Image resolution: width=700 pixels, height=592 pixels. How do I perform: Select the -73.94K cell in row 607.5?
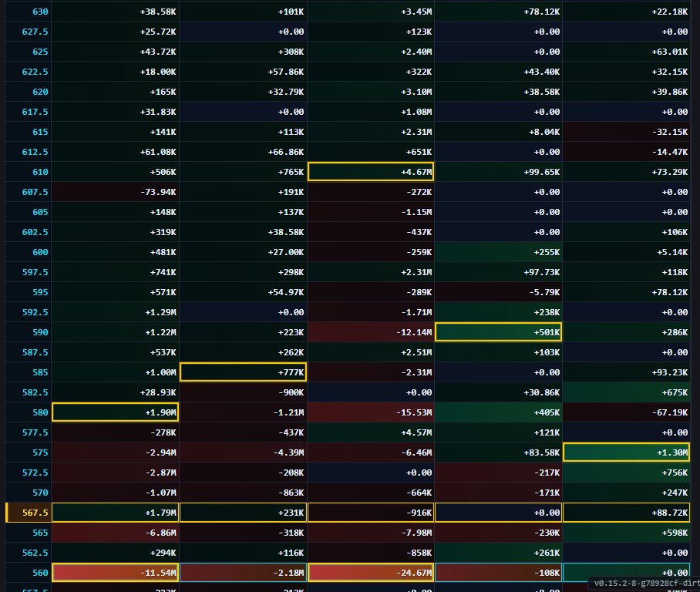point(115,192)
